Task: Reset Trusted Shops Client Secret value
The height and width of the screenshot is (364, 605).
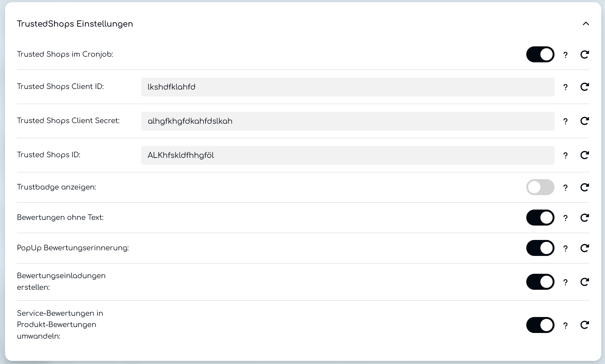Action: pyautogui.click(x=584, y=121)
